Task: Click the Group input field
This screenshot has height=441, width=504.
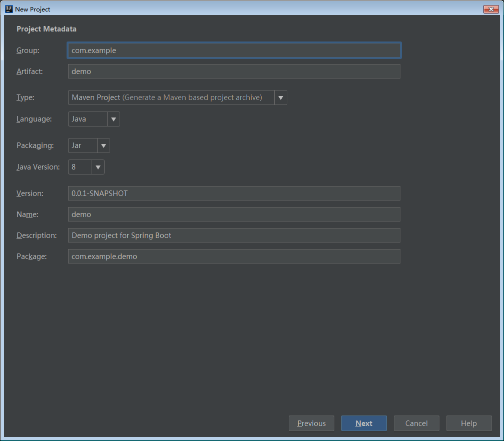Action: (234, 50)
